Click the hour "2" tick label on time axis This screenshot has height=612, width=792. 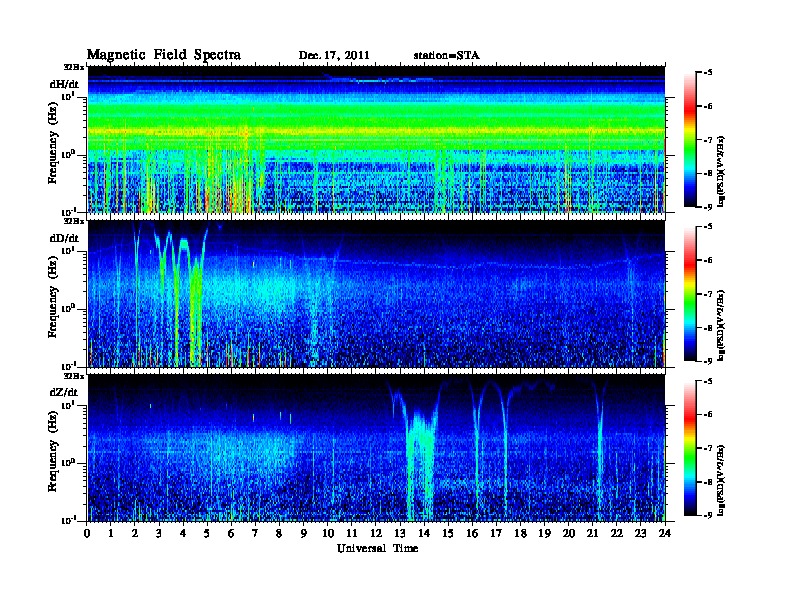coord(135,533)
